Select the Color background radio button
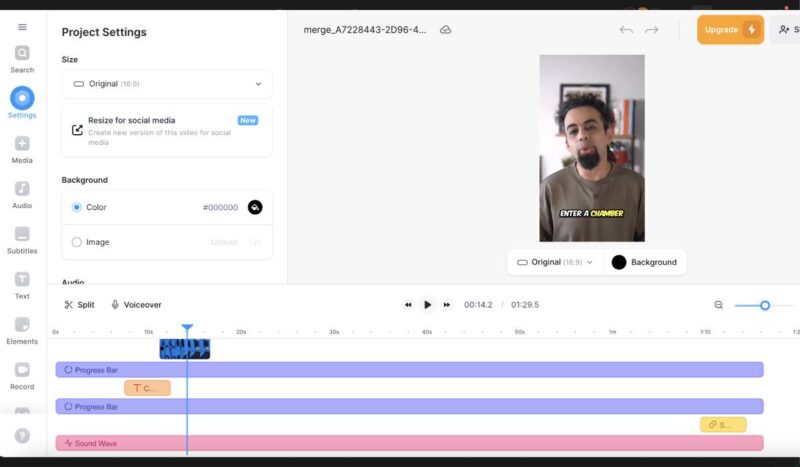The width and height of the screenshot is (800, 467). pos(77,207)
